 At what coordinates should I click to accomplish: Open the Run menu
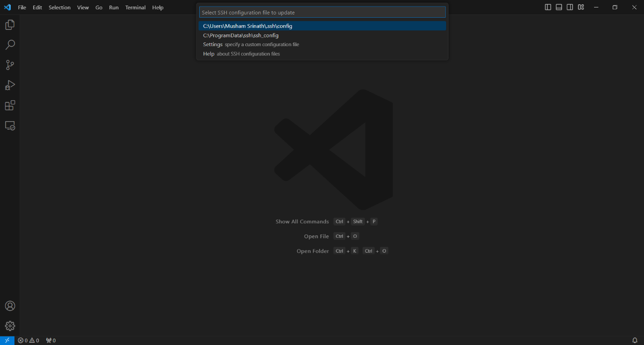click(114, 7)
